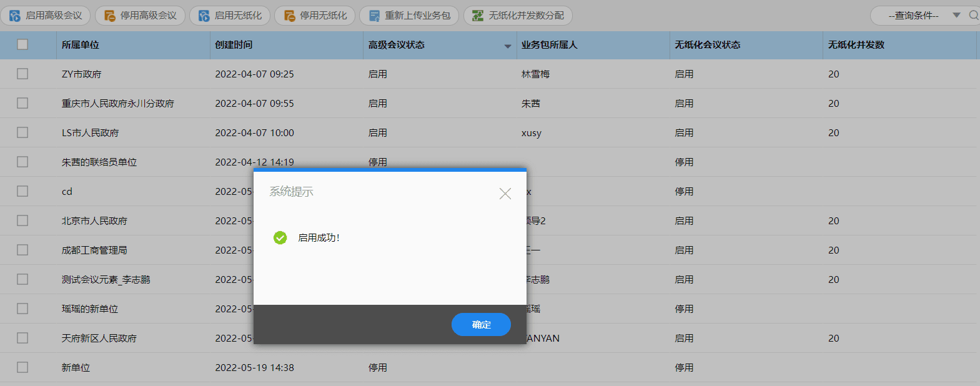Click the date 2022-04-07 09:25
The width and height of the screenshot is (980, 386).
pyautogui.click(x=254, y=74)
